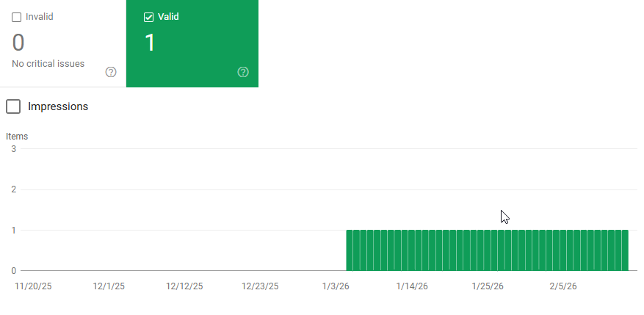Screen dimensions: 644x315
Task: Enable the Invalid checkbox
Action: [x=17, y=17]
